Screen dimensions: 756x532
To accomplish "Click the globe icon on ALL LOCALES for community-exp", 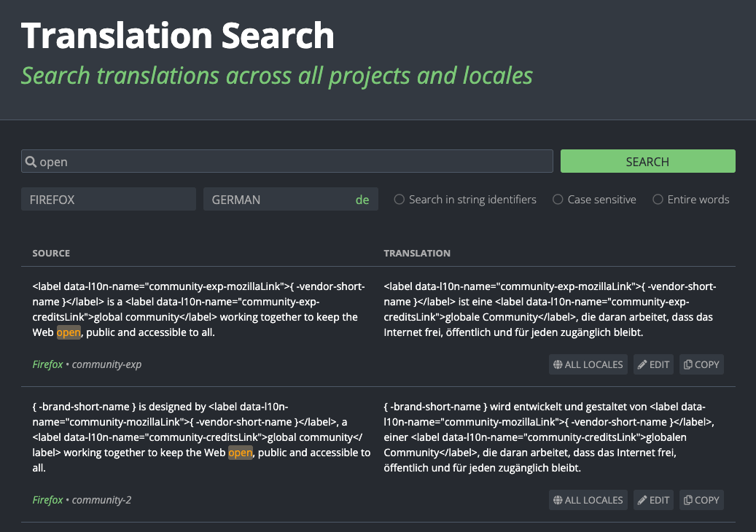I will pos(558,364).
